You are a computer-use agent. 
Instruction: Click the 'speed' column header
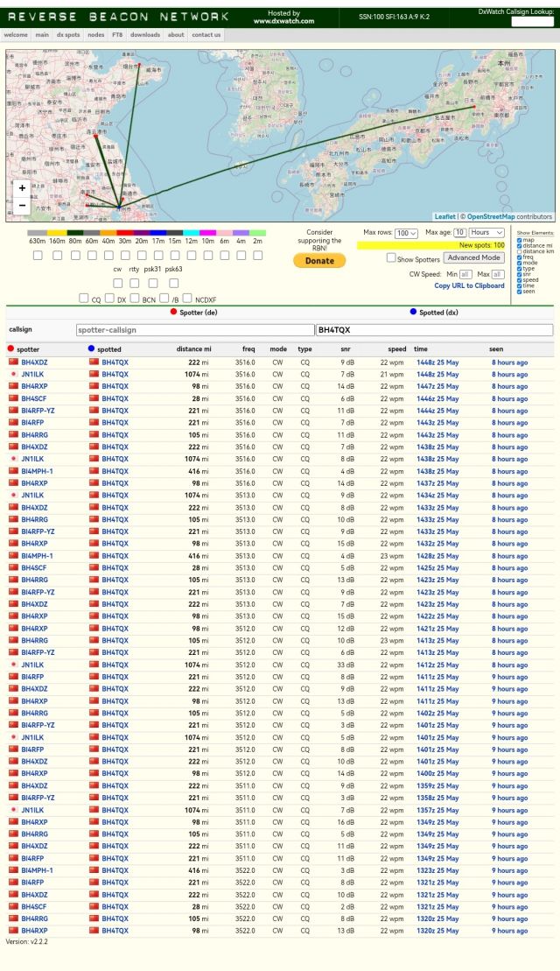(x=396, y=348)
